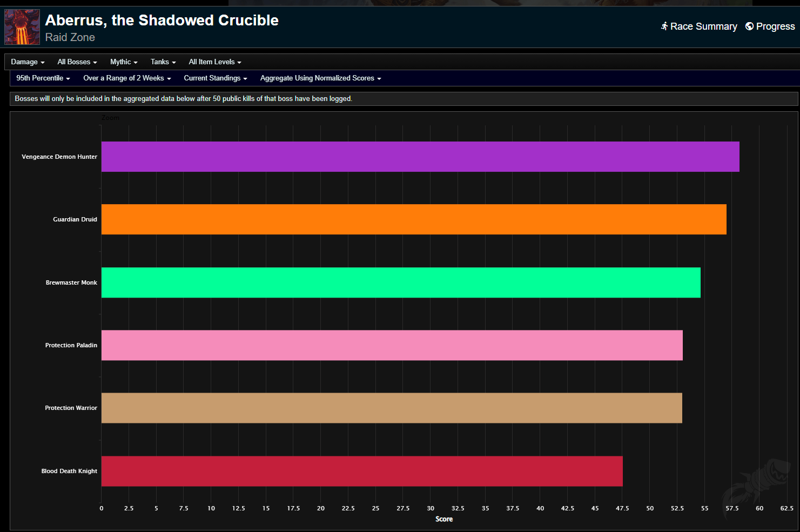Click the 30 tick label on score axis

point(431,508)
